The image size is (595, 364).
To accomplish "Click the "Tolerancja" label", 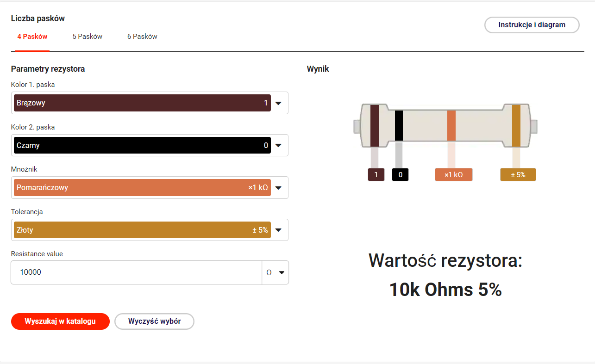I will click(27, 212).
